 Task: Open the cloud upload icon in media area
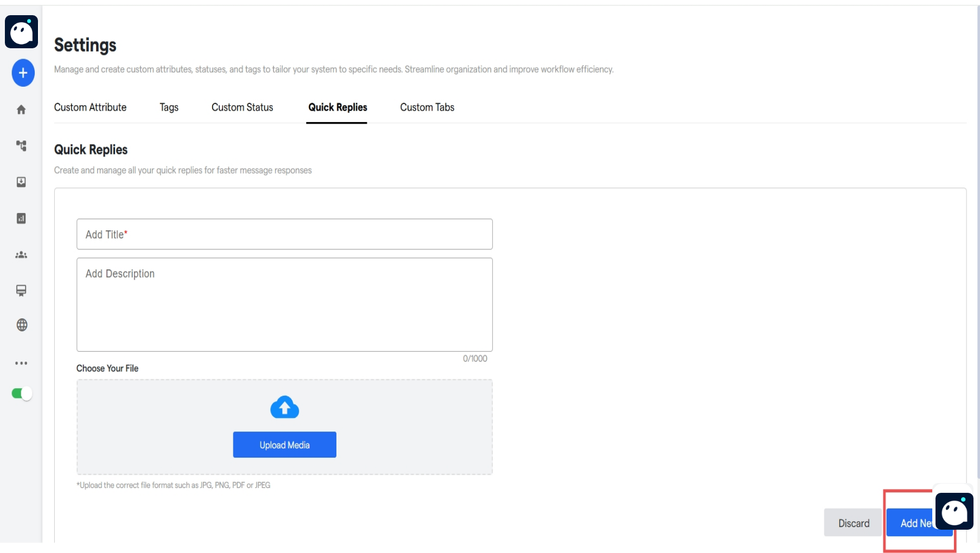[x=284, y=408]
